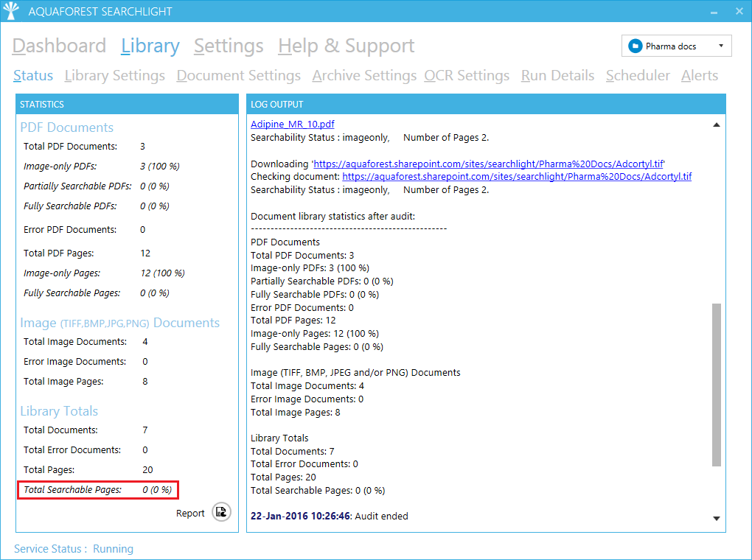
Task: Click the Report export icon
Action: tap(221, 512)
